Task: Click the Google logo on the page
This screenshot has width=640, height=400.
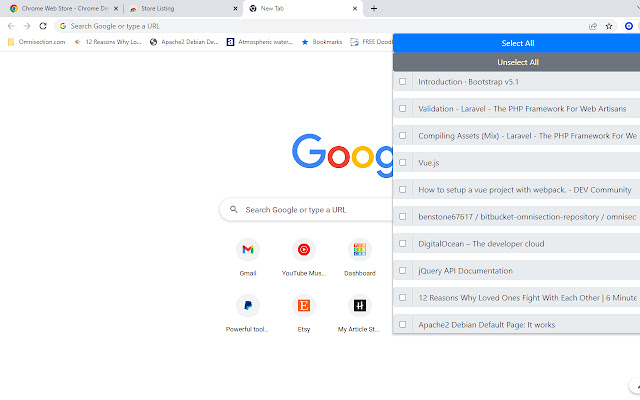Action: point(342,154)
